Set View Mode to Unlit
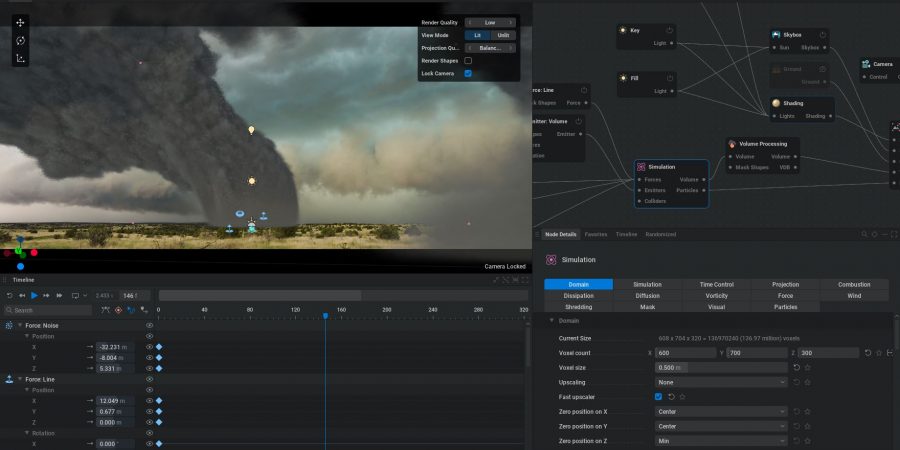 pos(503,35)
